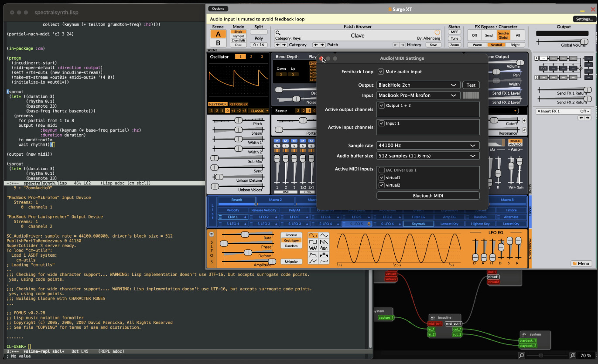Disable virtual1 MIDI input
Viewport: 598px width, 364px height.
[x=382, y=178]
